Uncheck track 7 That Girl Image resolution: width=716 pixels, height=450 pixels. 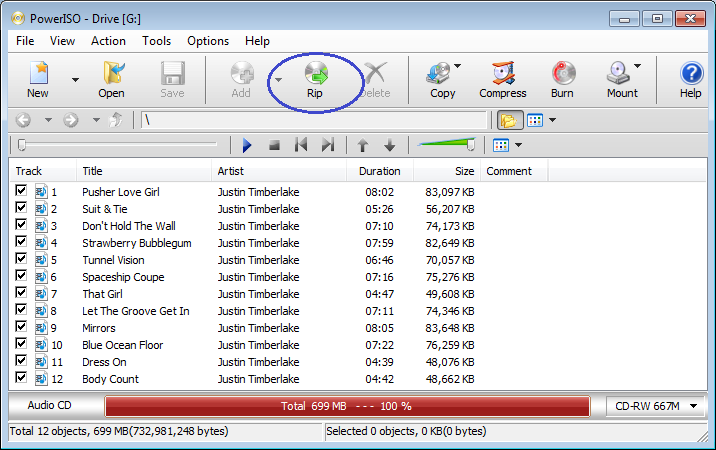coord(21,292)
